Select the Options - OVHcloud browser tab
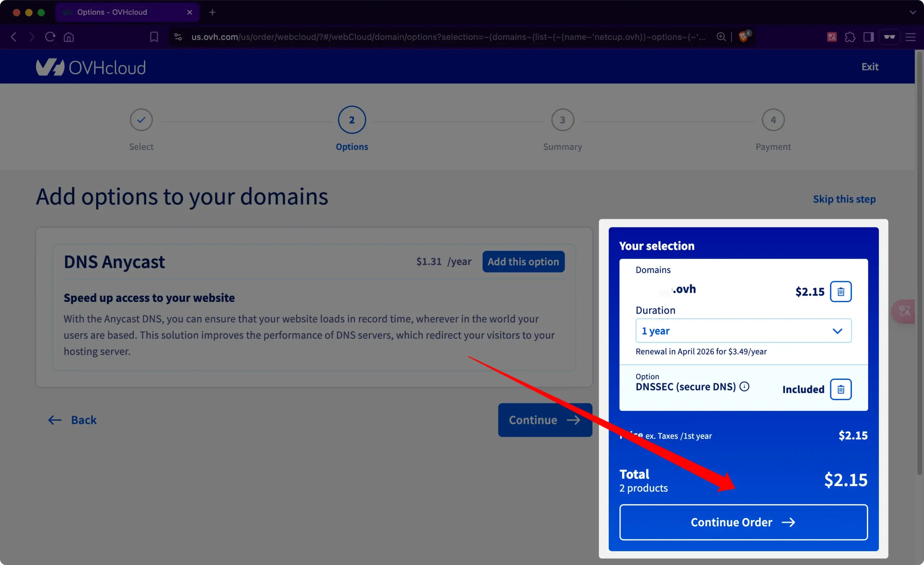Viewport: 924px width, 565px height. [x=127, y=12]
